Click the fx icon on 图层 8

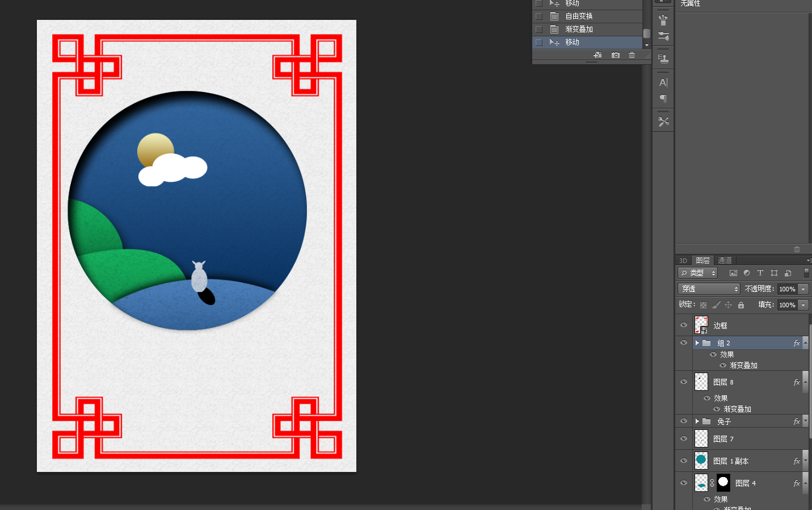[x=797, y=382]
